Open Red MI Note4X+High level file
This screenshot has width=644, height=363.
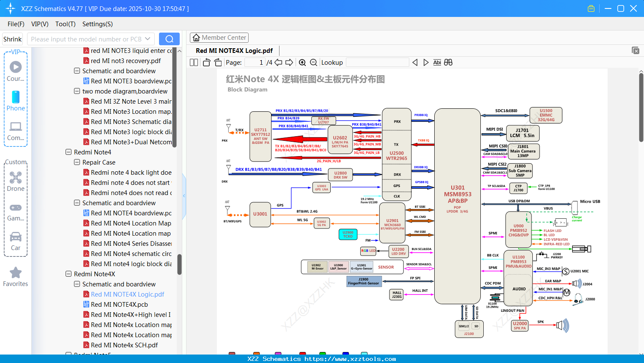[x=127, y=314]
